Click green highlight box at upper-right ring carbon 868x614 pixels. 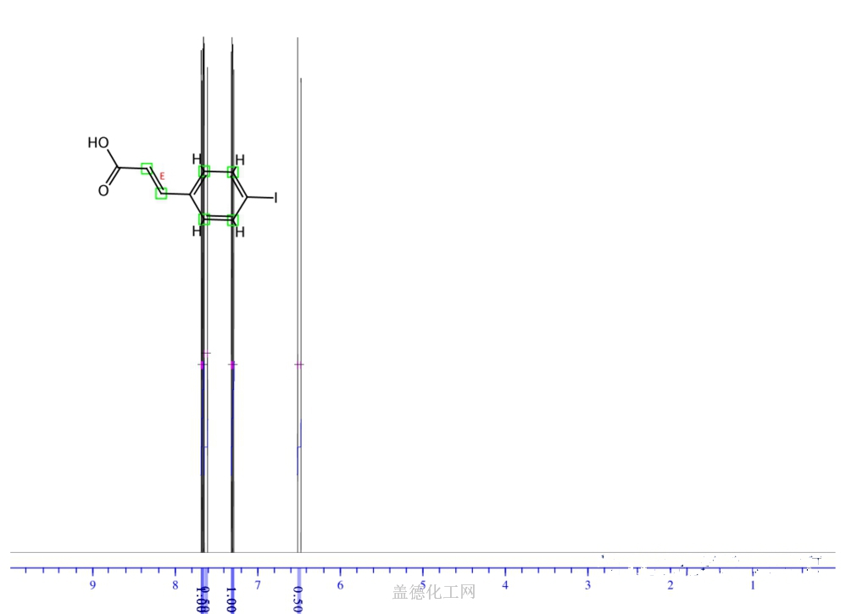point(233,172)
